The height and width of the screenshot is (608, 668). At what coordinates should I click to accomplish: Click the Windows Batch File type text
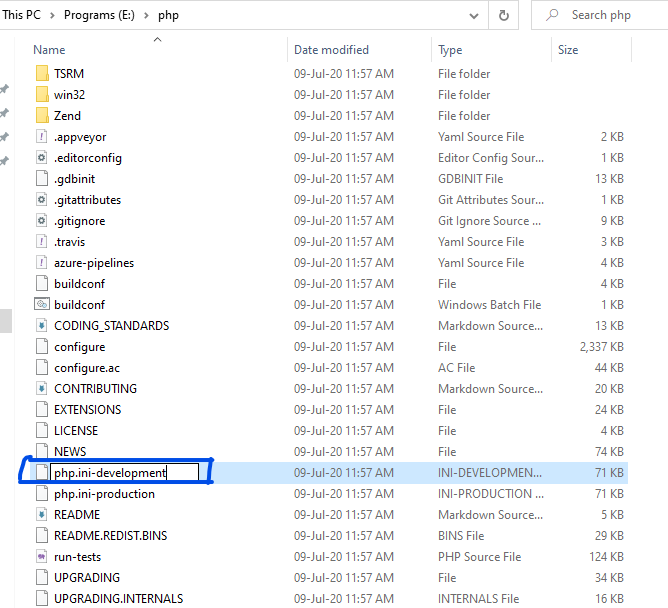(x=489, y=304)
